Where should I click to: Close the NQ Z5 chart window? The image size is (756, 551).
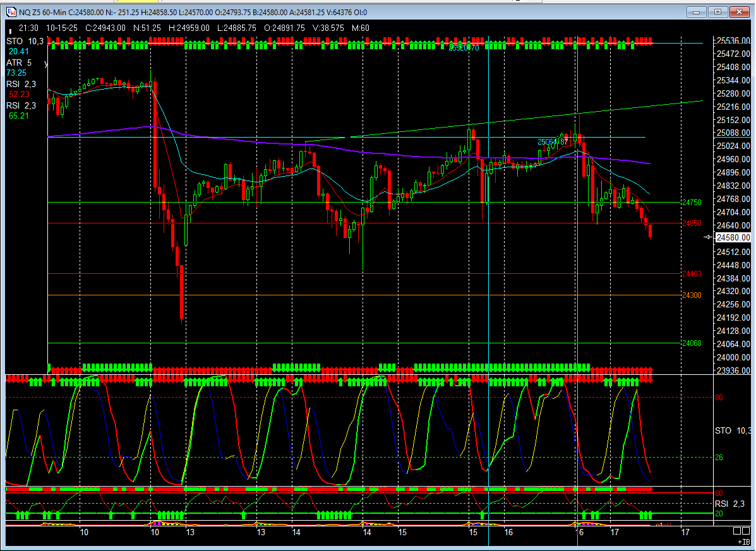pos(738,12)
